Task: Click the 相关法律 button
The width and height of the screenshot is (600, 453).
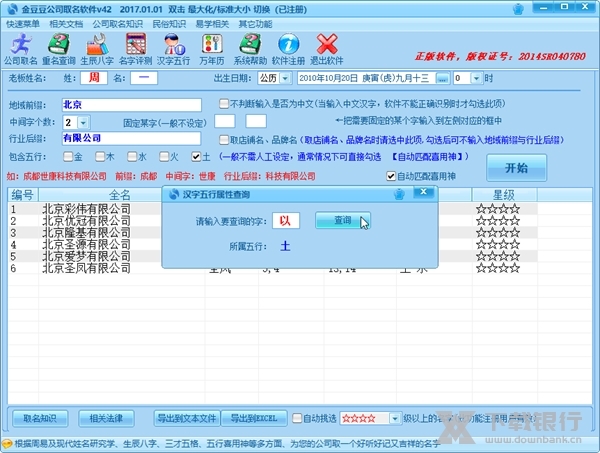Action: pos(106,418)
